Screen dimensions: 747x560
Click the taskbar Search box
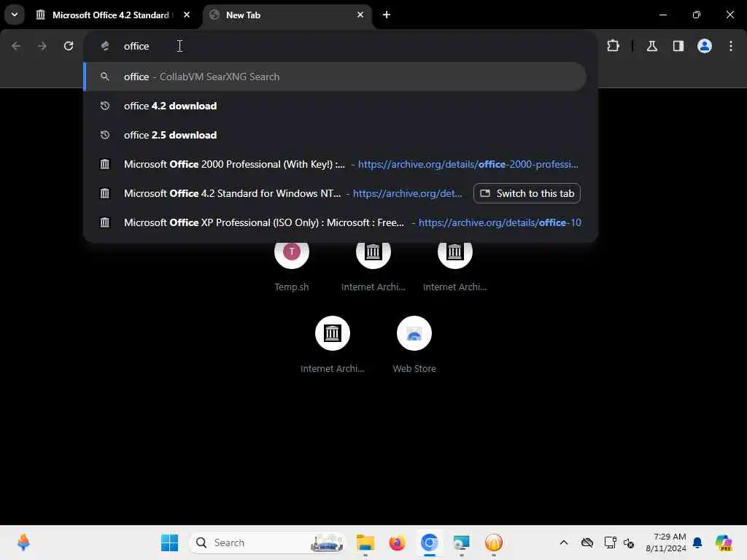pos(268,542)
